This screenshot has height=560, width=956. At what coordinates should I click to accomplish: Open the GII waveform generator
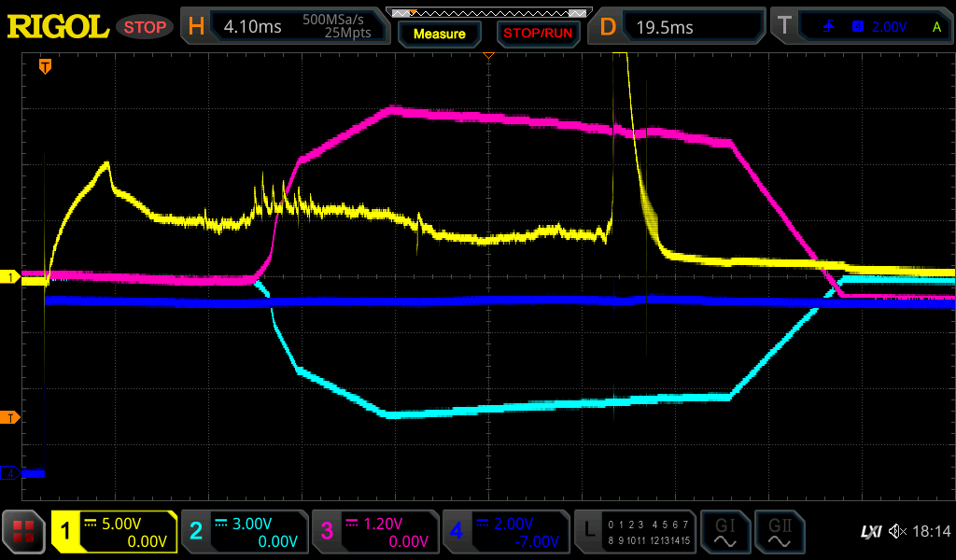(779, 532)
